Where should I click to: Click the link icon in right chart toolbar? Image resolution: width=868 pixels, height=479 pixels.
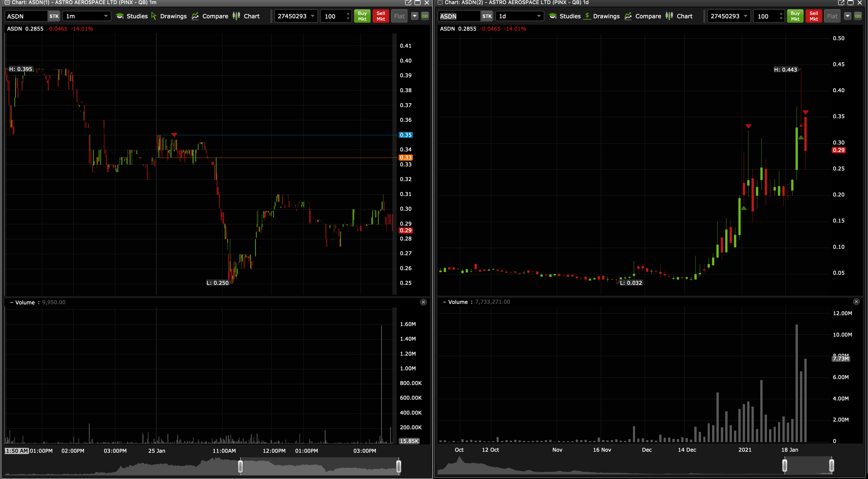(858, 16)
